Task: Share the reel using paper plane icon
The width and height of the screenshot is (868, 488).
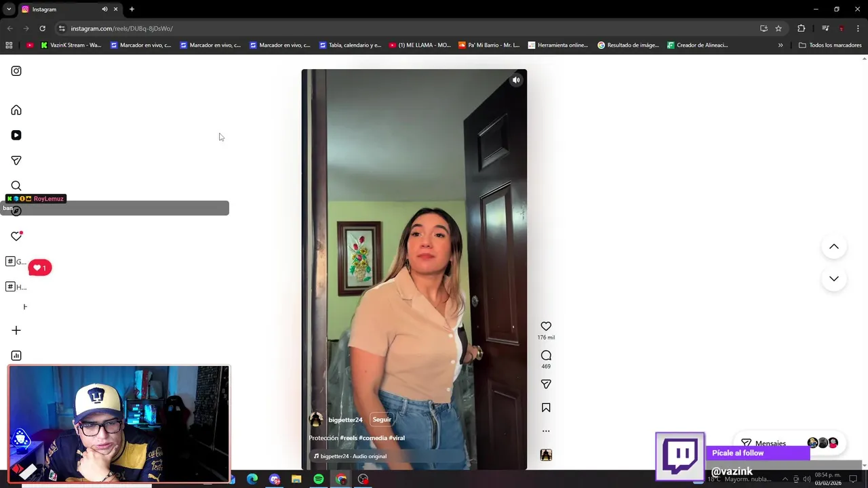Action: 546,384
